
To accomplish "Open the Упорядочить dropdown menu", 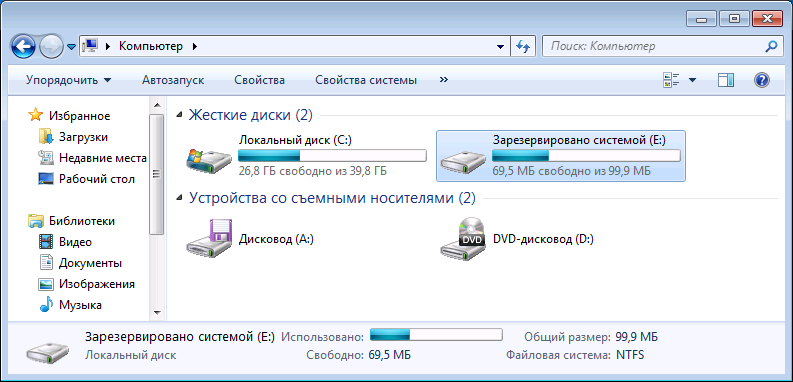I will pyautogui.click(x=69, y=80).
